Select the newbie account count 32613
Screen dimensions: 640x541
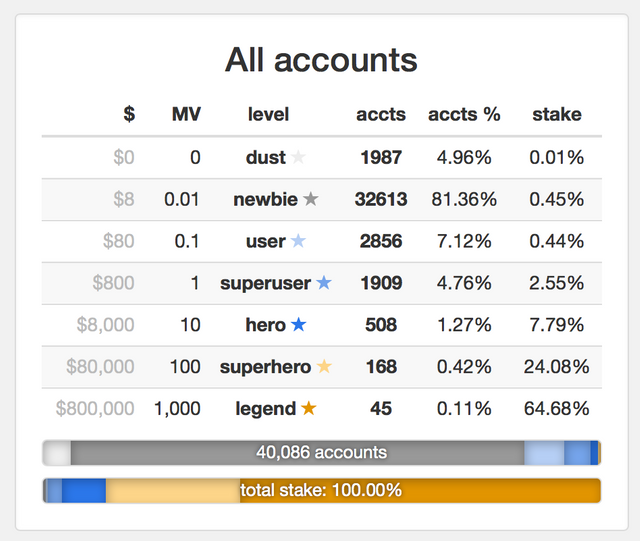(x=381, y=199)
